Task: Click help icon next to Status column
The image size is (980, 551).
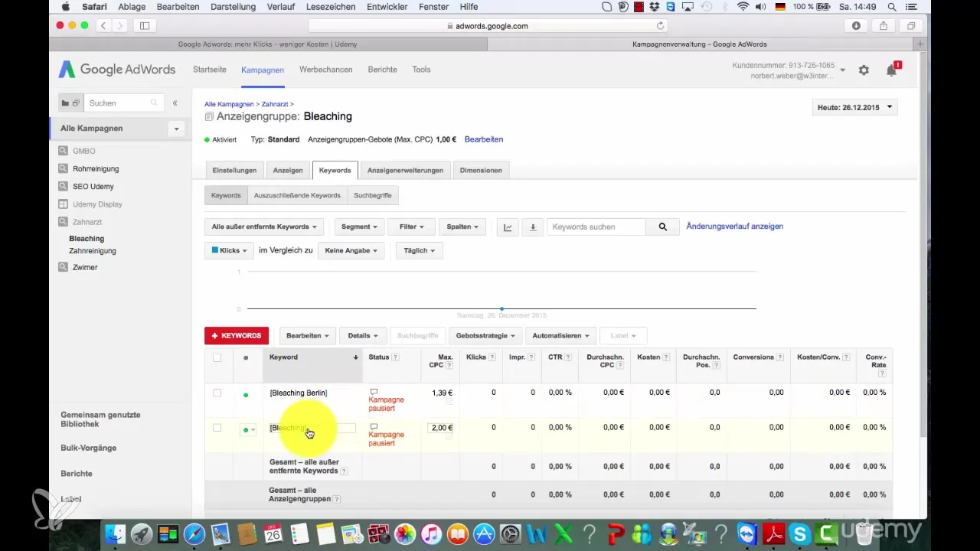Action: [395, 357]
